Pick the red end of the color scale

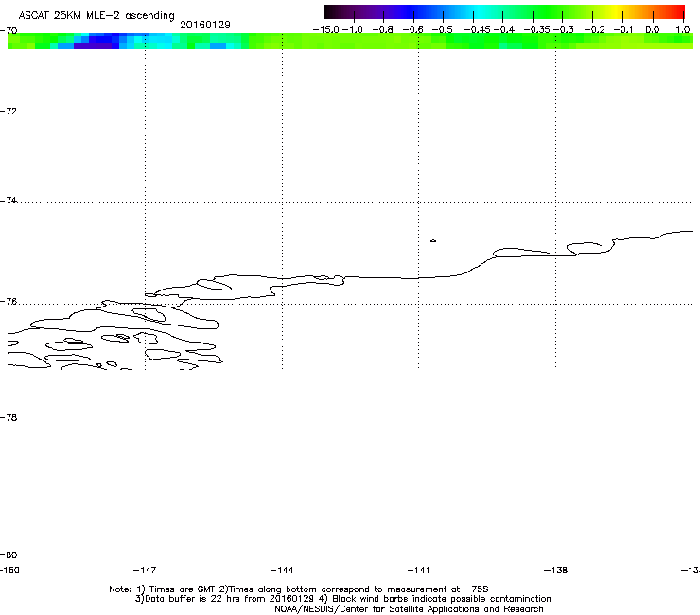tap(678, 11)
